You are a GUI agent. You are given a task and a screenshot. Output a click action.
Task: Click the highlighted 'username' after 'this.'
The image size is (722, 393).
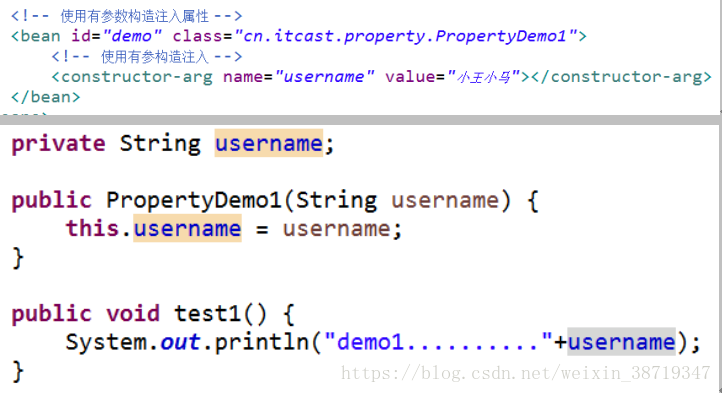(x=187, y=229)
